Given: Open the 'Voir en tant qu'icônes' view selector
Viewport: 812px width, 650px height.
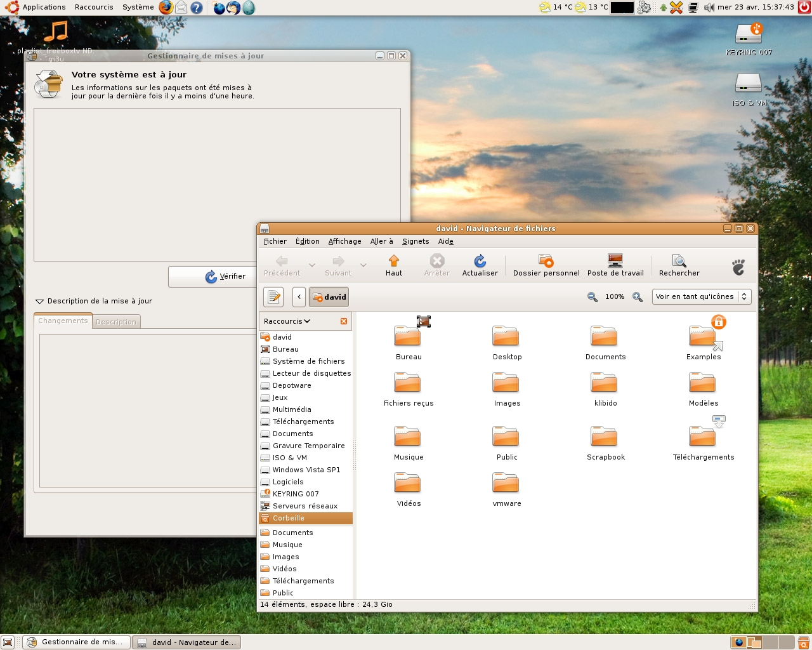Looking at the screenshot, I should 702,296.
